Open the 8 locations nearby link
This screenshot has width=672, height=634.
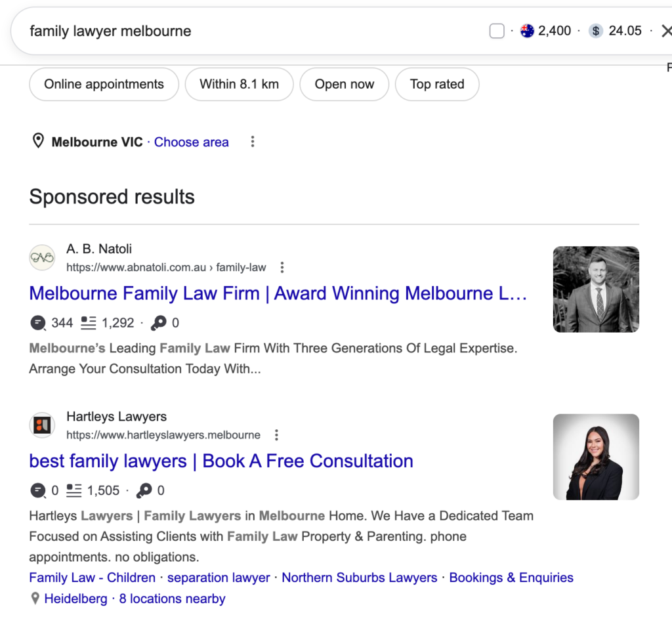coord(173,599)
